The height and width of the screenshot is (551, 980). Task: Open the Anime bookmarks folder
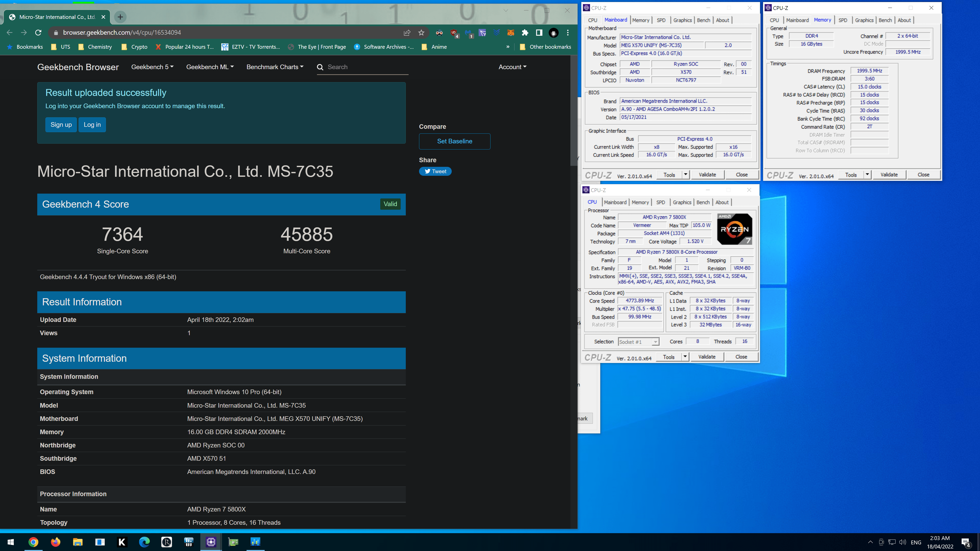click(434, 47)
